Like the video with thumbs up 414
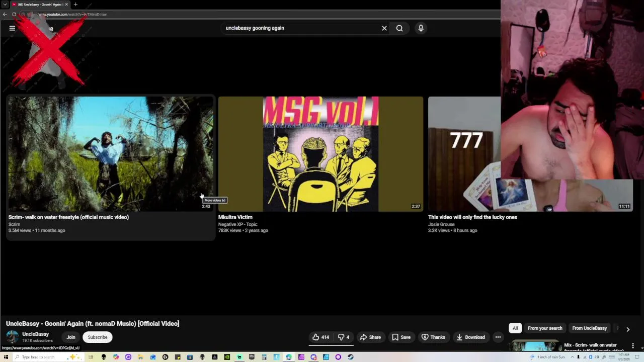 coord(320,337)
